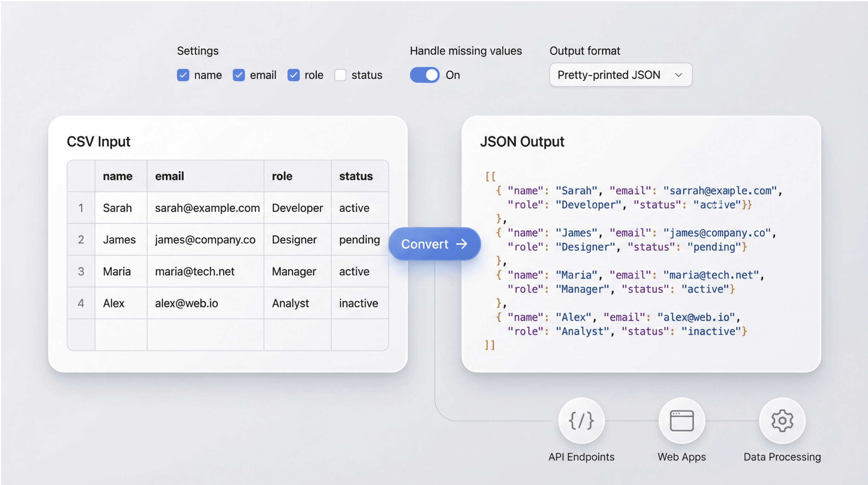Turn off the Handle missing values toggle
This screenshot has width=868, height=485.
tap(425, 75)
